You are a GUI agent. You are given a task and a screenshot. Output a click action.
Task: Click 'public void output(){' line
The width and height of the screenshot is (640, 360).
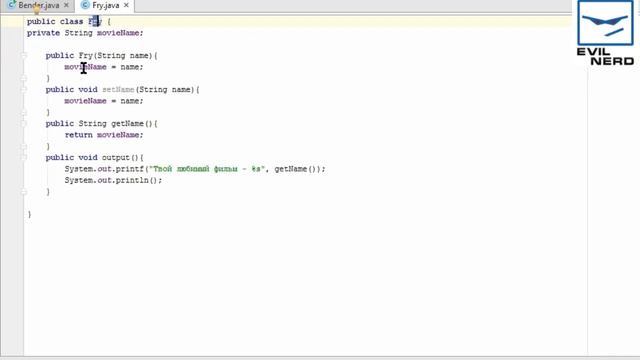coord(95,157)
